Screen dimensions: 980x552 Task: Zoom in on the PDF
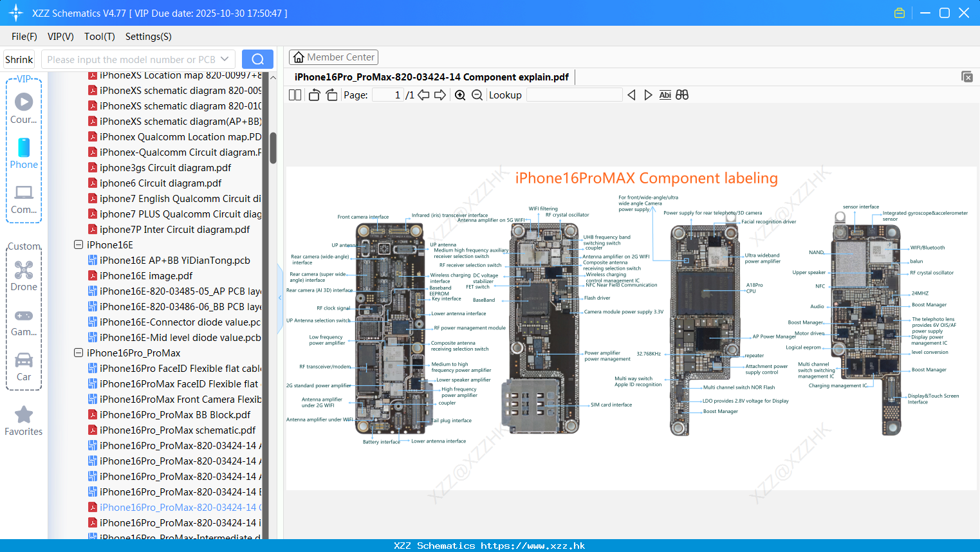(x=460, y=95)
